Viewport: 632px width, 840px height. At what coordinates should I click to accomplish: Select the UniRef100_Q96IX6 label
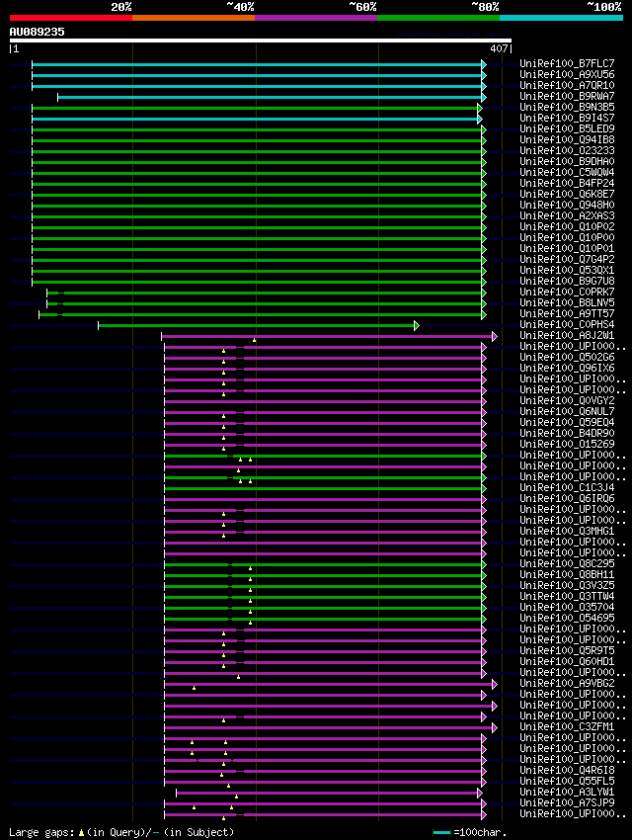pyautogui.click(x=567, y=368)
